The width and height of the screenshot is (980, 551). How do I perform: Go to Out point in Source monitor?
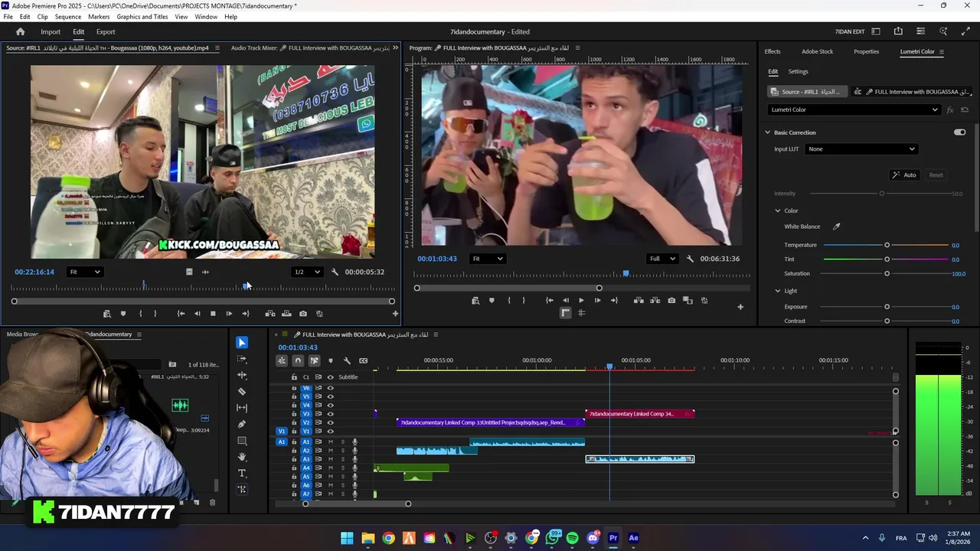pyautogui.click(x=245, y=314)
